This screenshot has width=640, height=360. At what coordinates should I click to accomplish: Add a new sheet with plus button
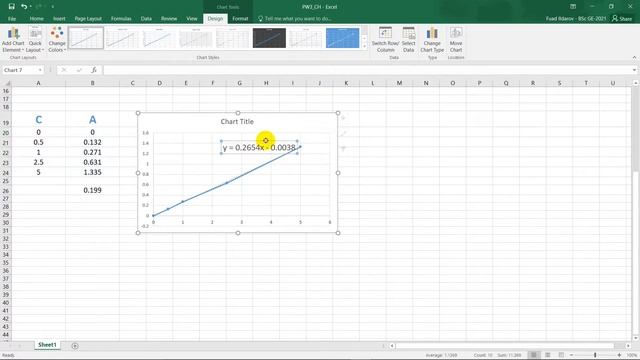[75, 346]
